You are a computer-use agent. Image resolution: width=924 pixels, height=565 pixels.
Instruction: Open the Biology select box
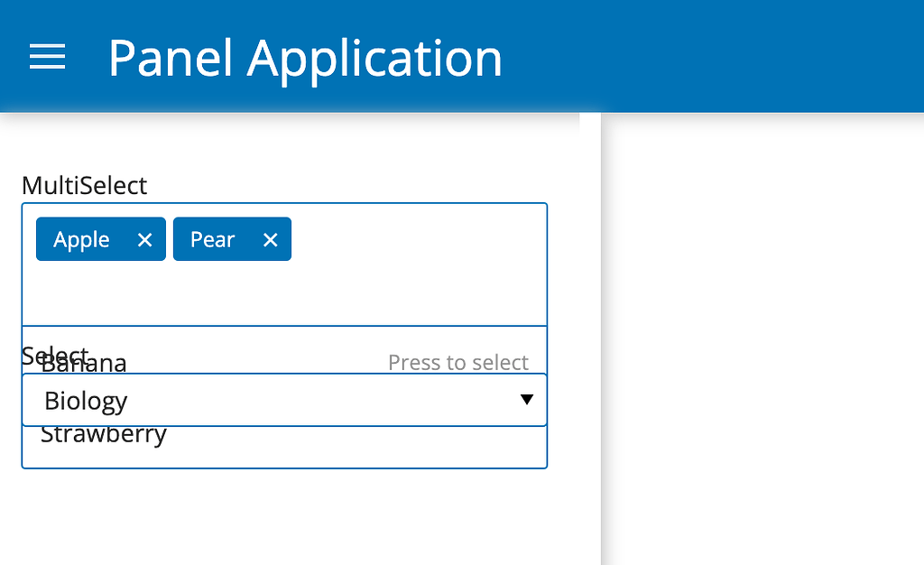pyautogui.click(x=284, y=400)
